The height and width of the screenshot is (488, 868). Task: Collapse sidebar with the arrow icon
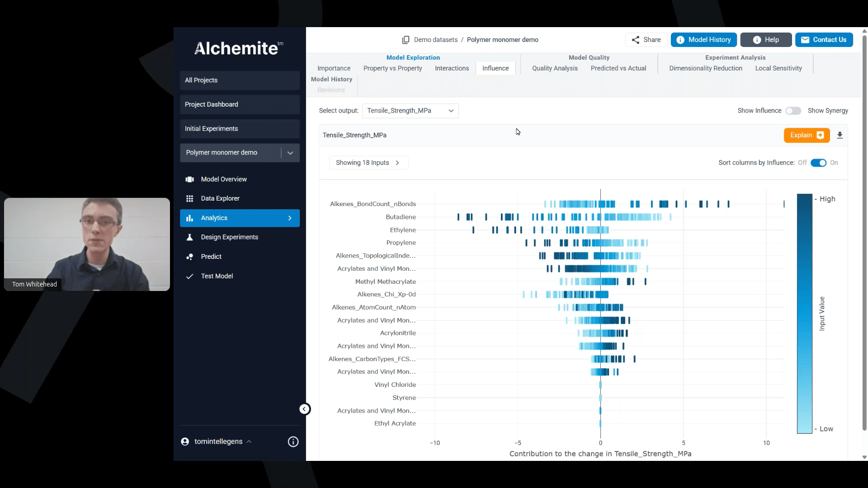click(305, 409)
